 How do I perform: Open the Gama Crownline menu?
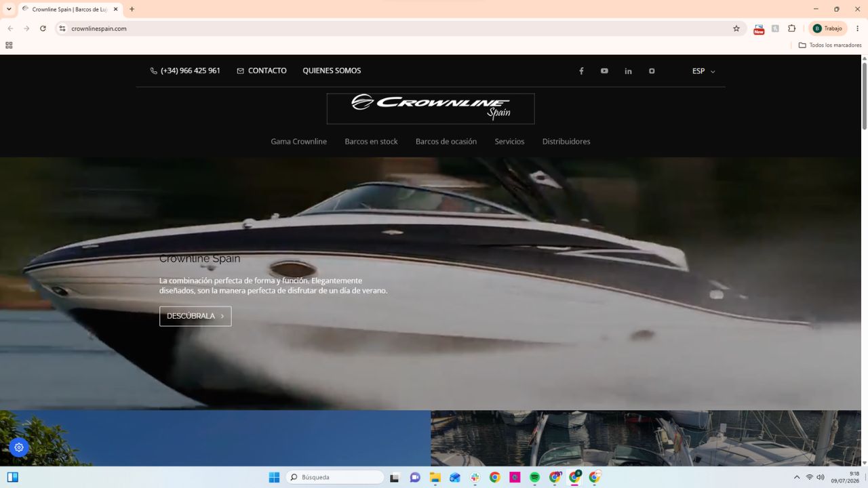coord(298,142)
